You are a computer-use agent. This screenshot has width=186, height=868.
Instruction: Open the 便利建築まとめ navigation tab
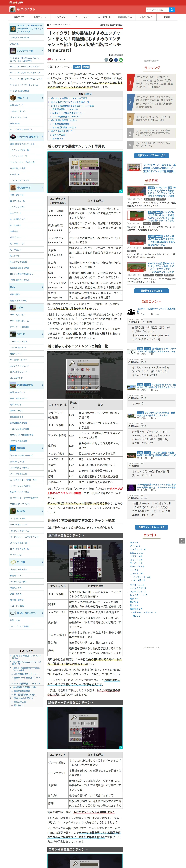(x=125, y=17)
